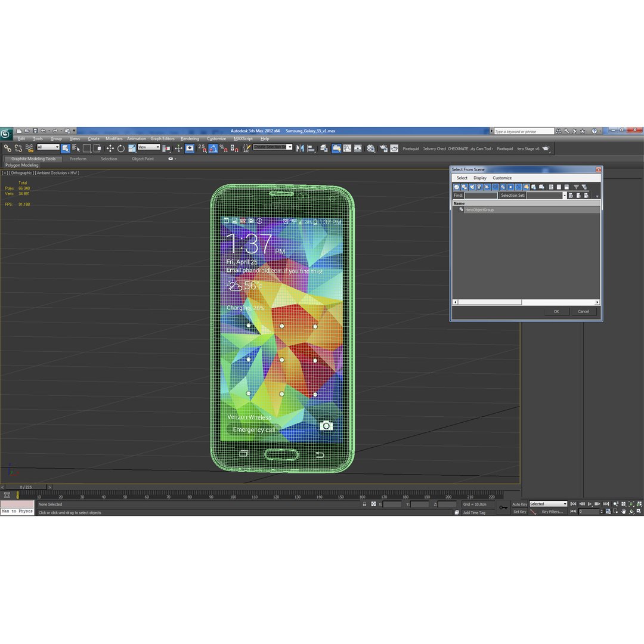This screenshot has width=644, height=644.
Task: Click OK in Select From Scene dialog
Action: pyautogui.click(x=556, y=311)
